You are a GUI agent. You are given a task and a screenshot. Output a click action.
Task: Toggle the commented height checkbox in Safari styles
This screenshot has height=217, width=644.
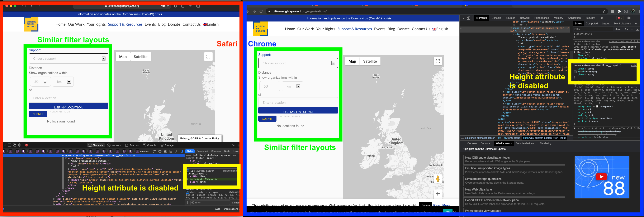pyautogui.click(x=188, y=179)
